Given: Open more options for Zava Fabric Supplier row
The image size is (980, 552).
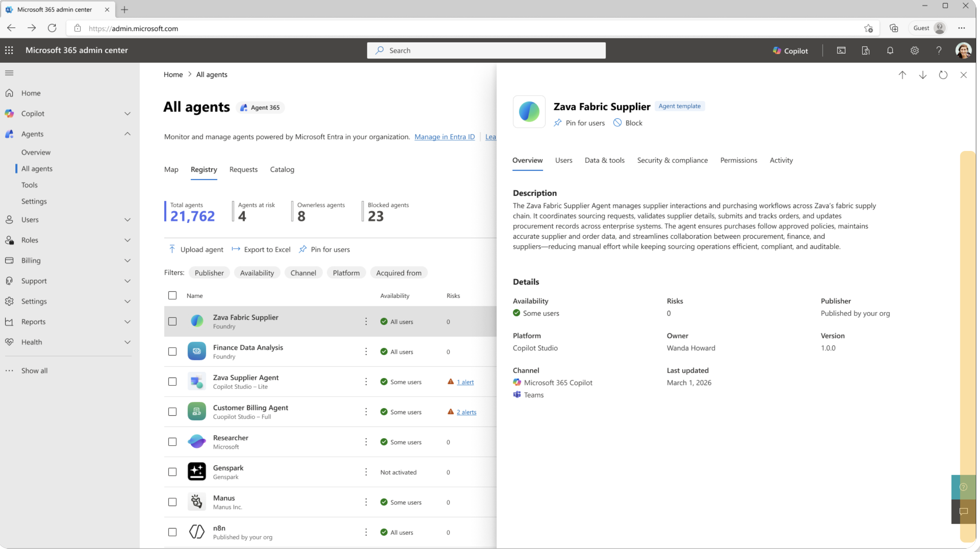Looking at the screenshot, I should [366, 321].
